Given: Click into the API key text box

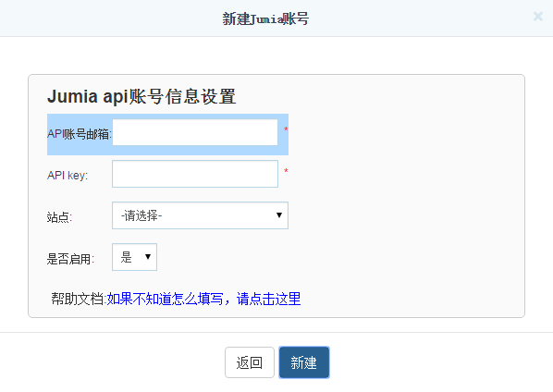Looking at the screenshot, I should click(x=195, y=174).
